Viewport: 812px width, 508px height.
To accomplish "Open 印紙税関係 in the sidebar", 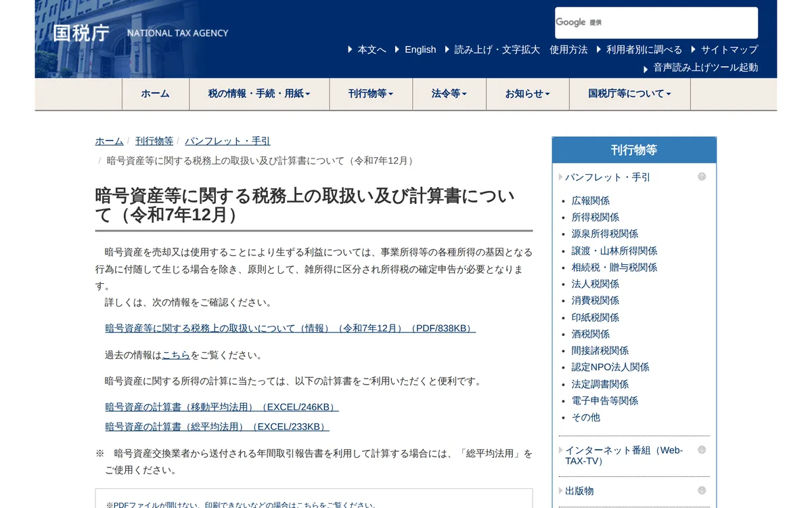I will click(x=595, y=318).
